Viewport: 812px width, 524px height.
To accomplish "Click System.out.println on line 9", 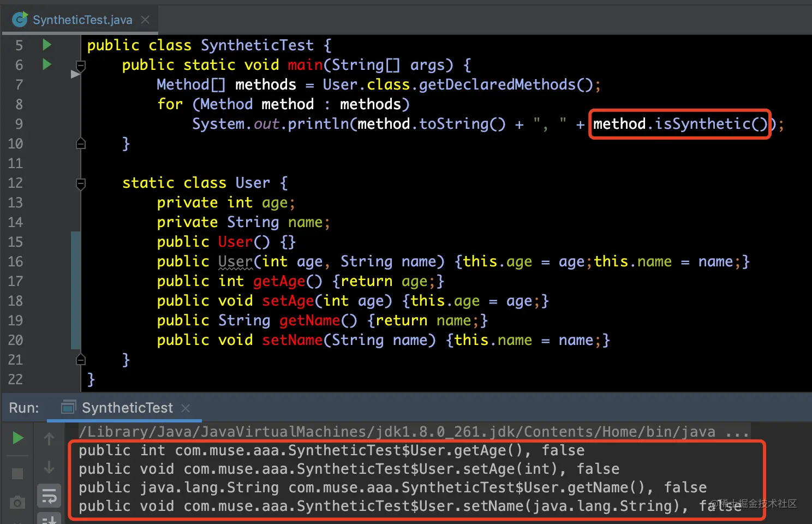I will pyautogui.click(x=270, y=124).
